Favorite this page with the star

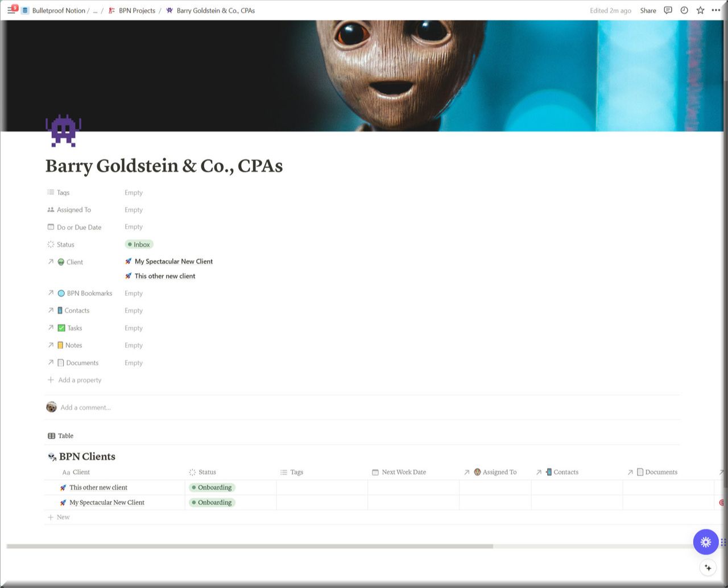[x=700, y=10]
